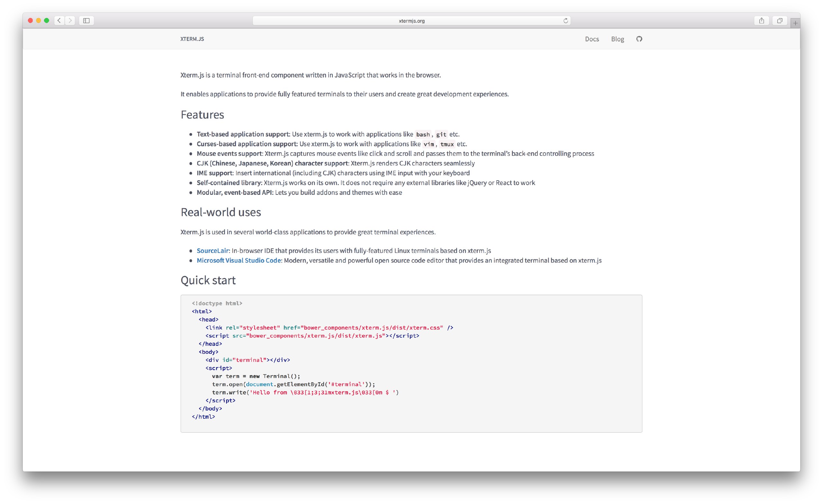Show all tabs with the tab overview icon
823x504 pixels.
(780, 20)
